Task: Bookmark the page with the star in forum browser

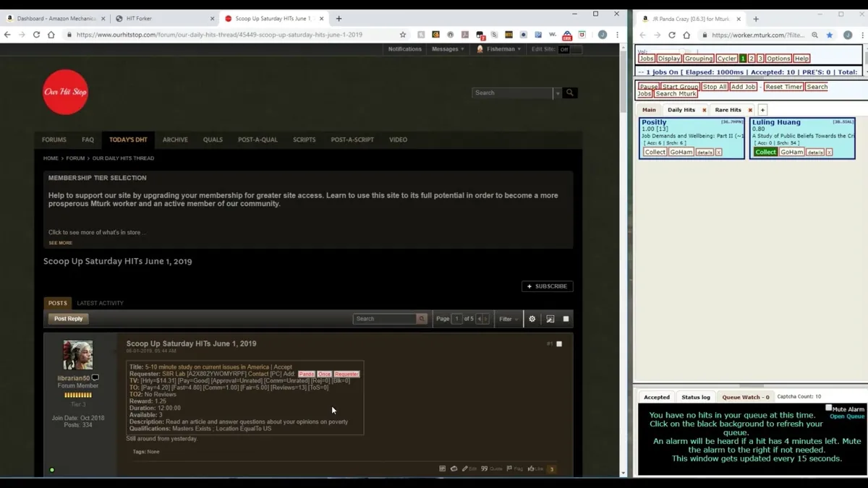Action: click(x=403, y=35)
